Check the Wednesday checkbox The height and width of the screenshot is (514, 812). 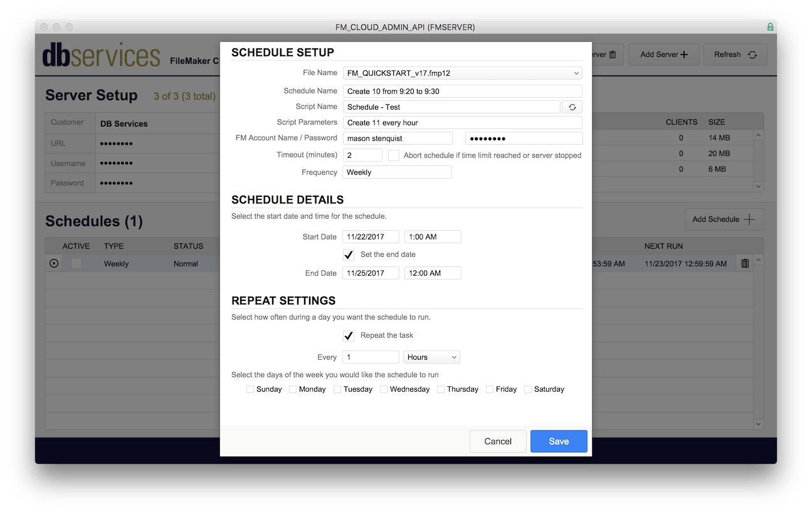[x=384, y=389]
